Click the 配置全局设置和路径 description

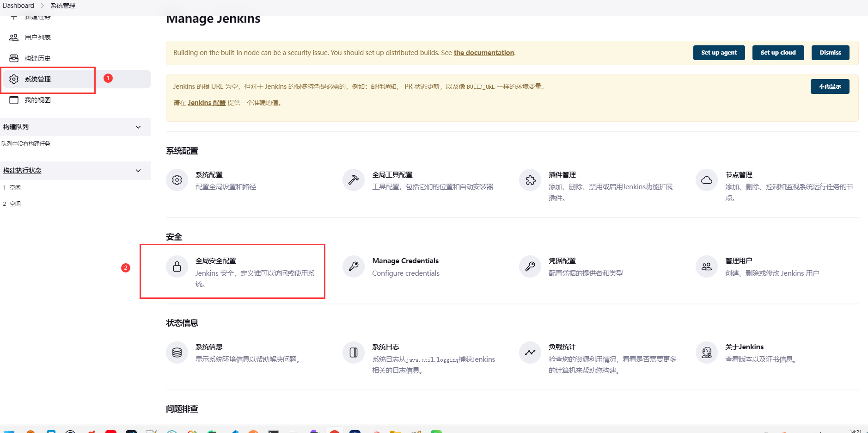226,187
